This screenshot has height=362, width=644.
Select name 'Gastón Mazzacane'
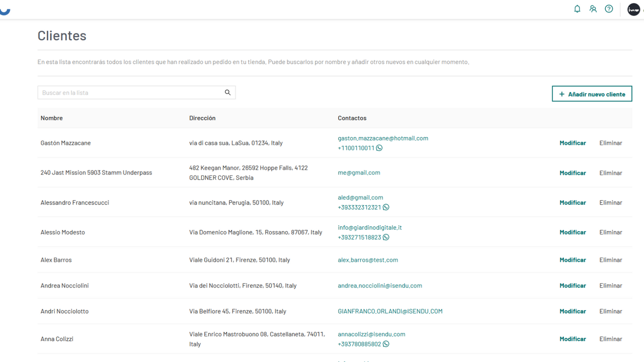point(65,143)
